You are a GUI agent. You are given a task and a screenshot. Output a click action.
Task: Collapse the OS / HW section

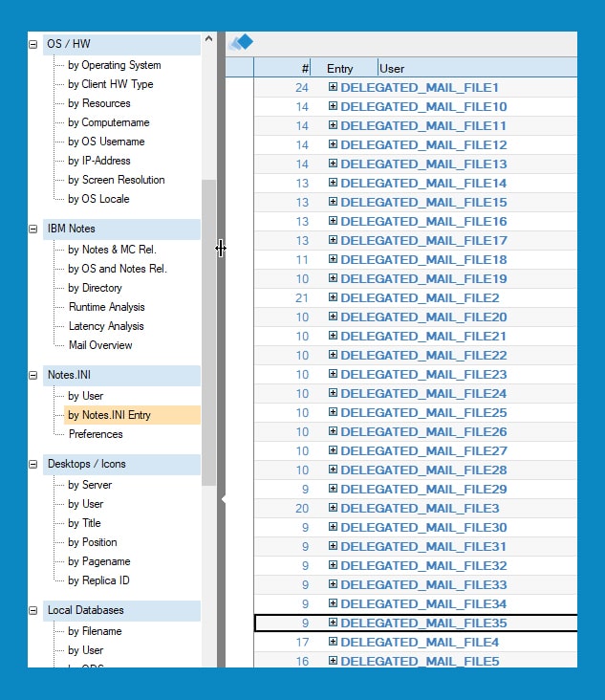[x=34, y=44]
